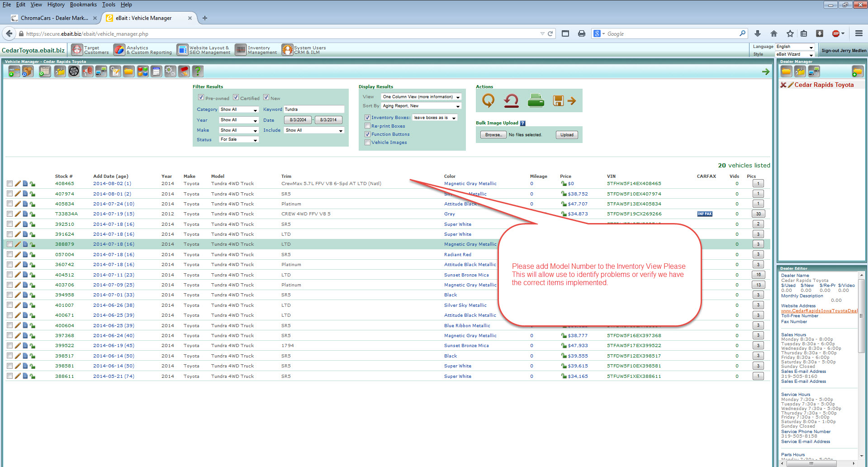Click the save and export disk icon
This screenshot has height=467, width=868.
pyautogui.click(x=564, y=100)
